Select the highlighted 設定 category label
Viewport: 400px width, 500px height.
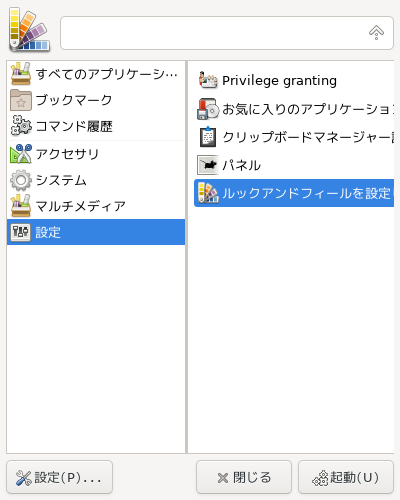point(48,232)
